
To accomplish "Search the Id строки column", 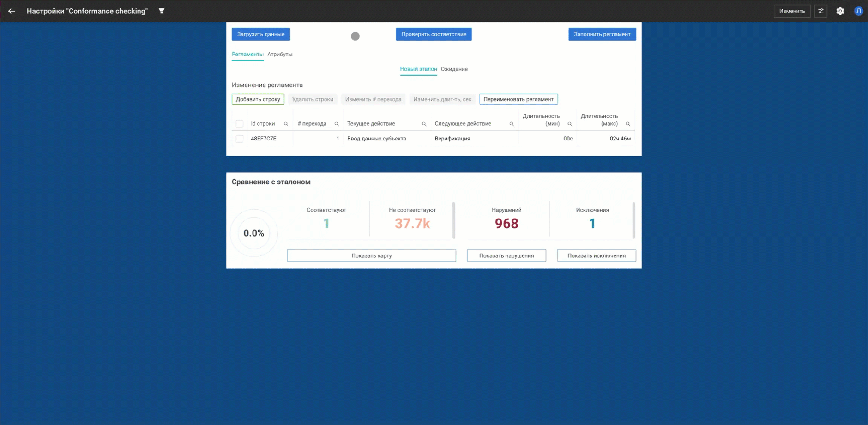I will pyautogui.click(x=286, y=124).
